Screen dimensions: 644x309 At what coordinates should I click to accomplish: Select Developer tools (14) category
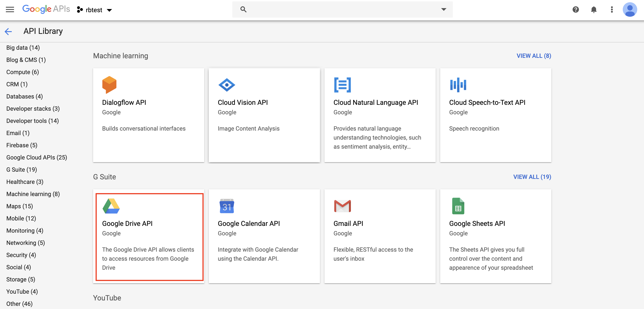[33, 121]
